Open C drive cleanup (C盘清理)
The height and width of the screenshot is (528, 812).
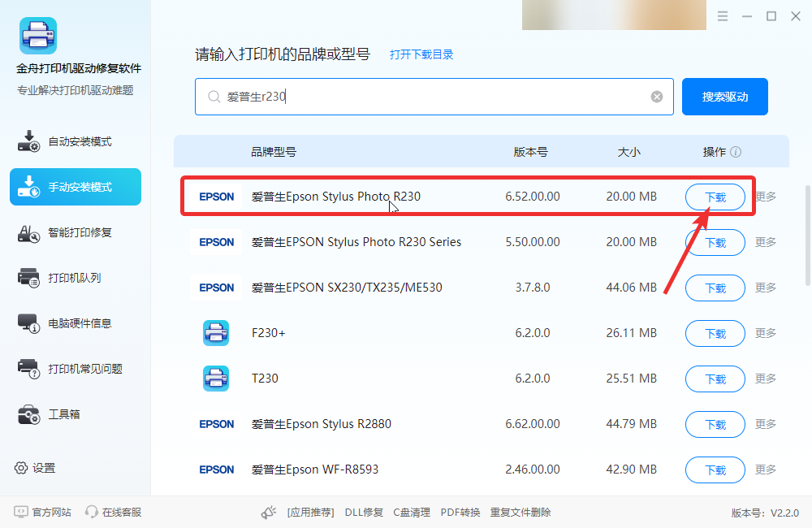412,512
